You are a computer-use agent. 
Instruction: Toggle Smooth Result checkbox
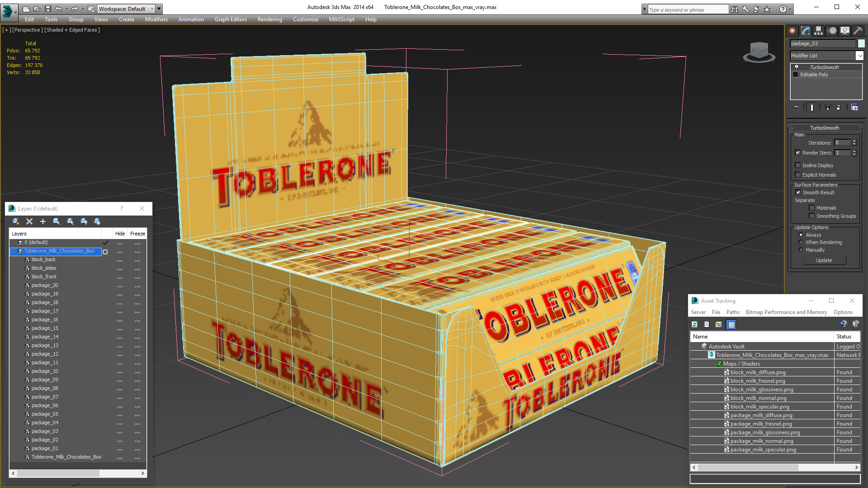point(798,192)
